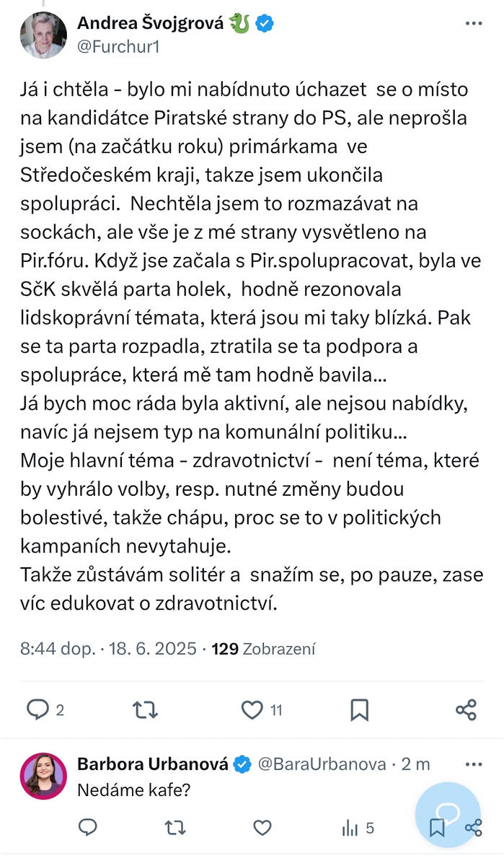View analytics of Barbora's reply

pos(358,828)
